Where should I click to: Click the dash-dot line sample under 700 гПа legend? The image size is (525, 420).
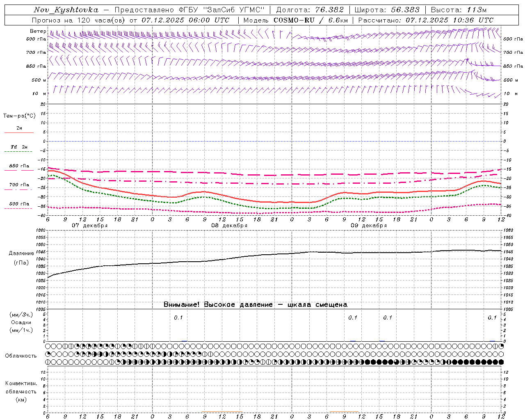tap(19, 189)
